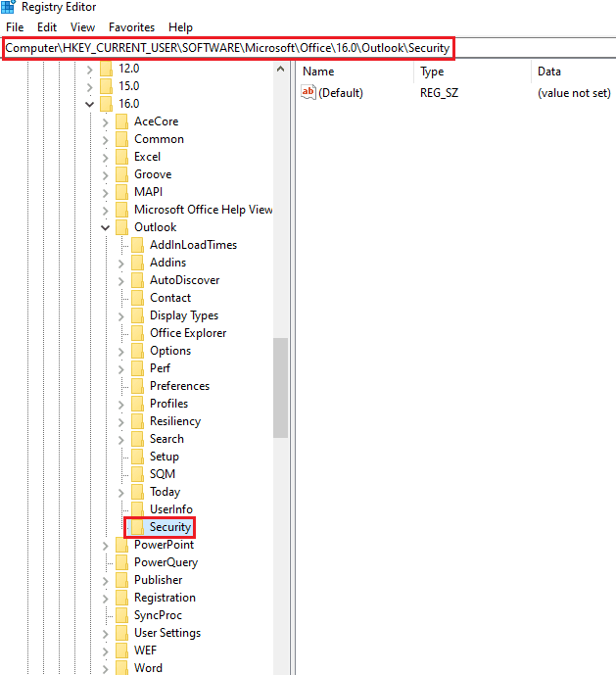Viewport: 616px width, 675px height.
Task: Click the (Default) string value icon
Action: 308,92
